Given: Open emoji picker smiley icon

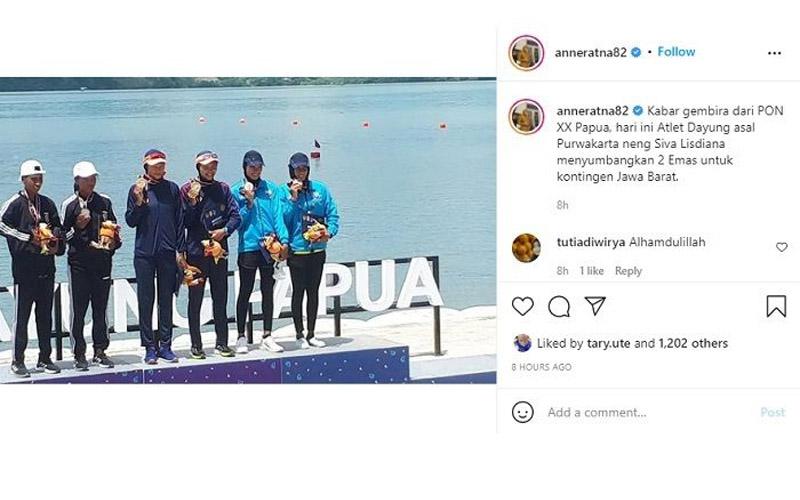Looking at the screenshot, I should pos(522,412).
